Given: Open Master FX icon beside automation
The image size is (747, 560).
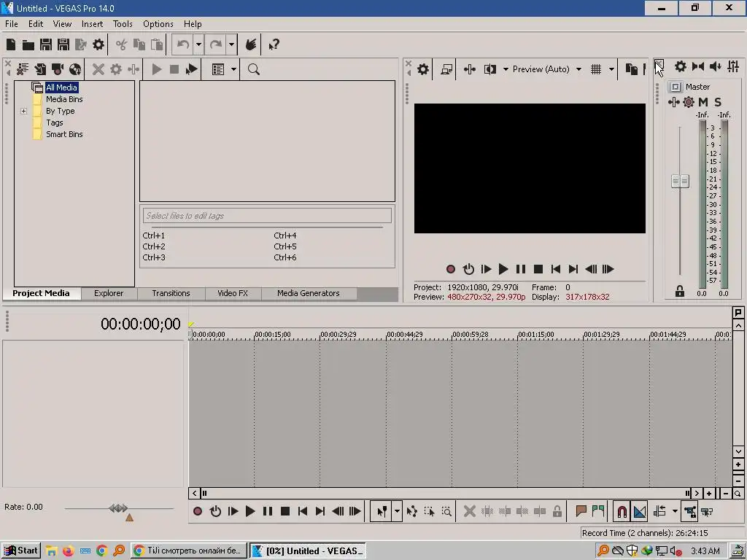Looking at the screenshot, I should click(673, 102).
